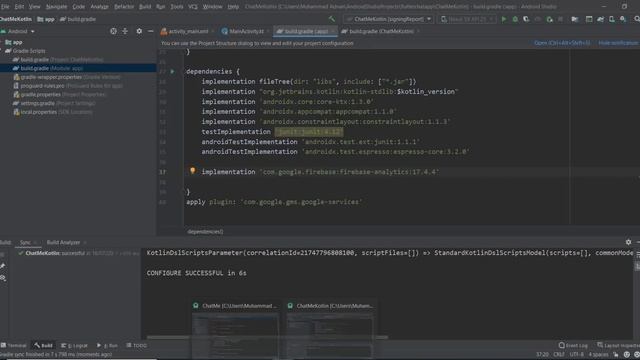Click the pin icon in Build sidebar

point(3,266)
